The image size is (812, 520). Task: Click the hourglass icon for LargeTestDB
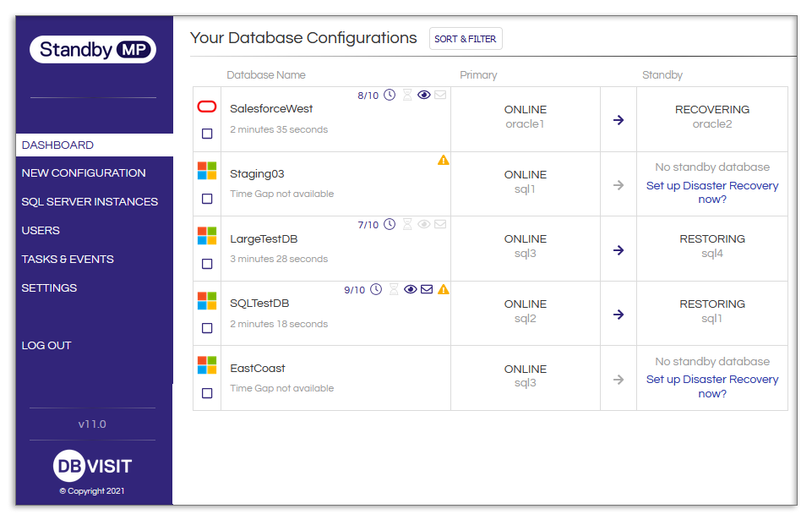pyautogui.click(x=407, y=224)
